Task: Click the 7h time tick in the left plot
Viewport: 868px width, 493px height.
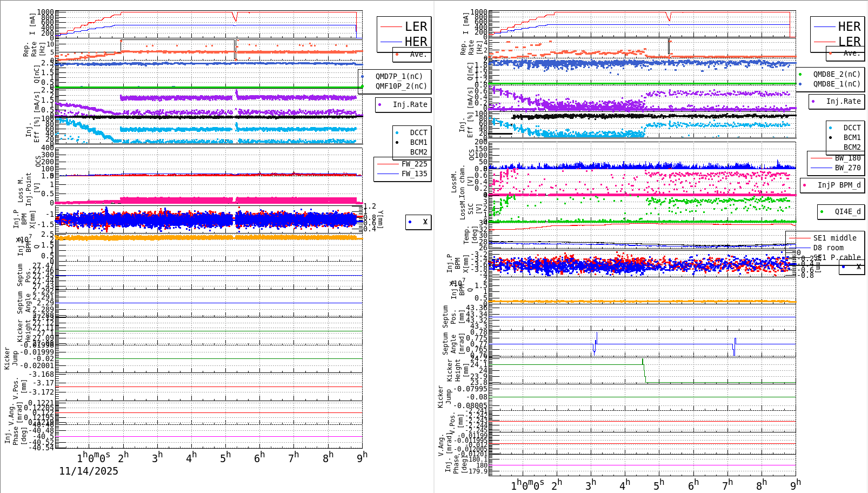Action: click(x=293, y=457)
